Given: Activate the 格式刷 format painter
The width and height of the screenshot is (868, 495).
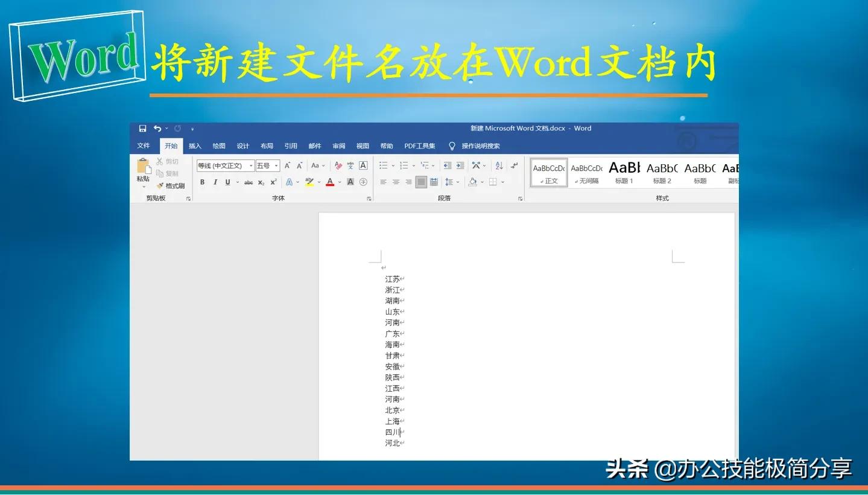Looking at the screenshot, I should pos(171,186).
